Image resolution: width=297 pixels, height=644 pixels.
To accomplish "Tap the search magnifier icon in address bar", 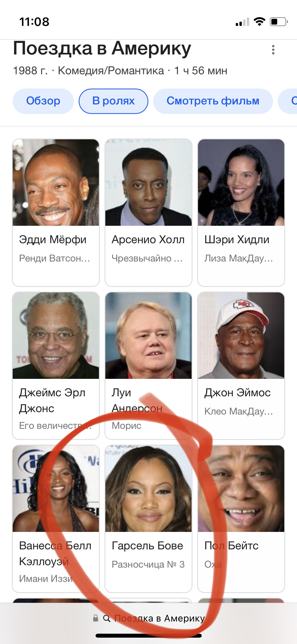I will [x=107, y=618].
